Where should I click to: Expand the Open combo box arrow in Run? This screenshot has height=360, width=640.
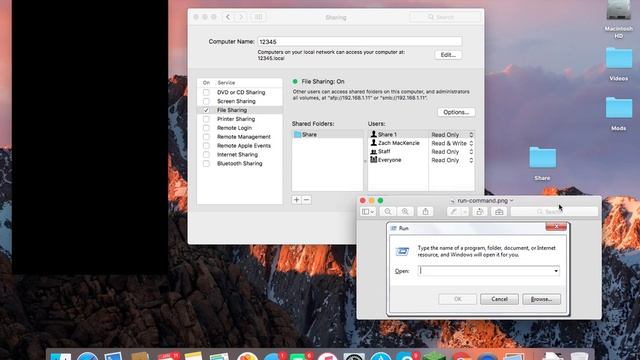tap(556, 271)
